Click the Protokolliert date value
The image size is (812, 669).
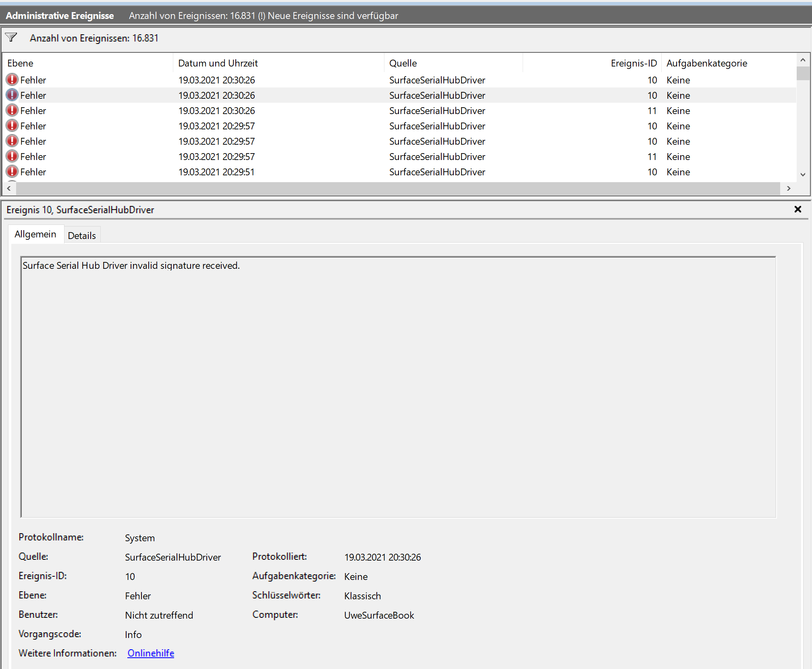[x=382, y=557]
